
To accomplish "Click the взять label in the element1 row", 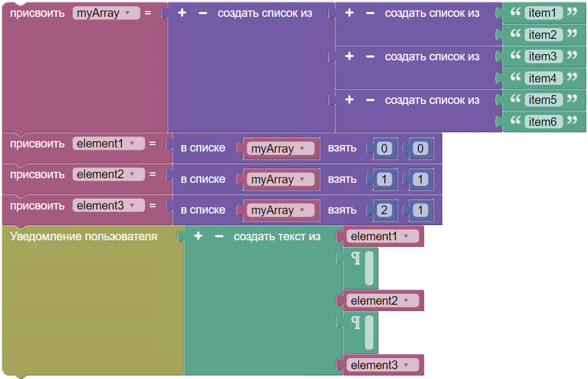I will click(342, 149).
